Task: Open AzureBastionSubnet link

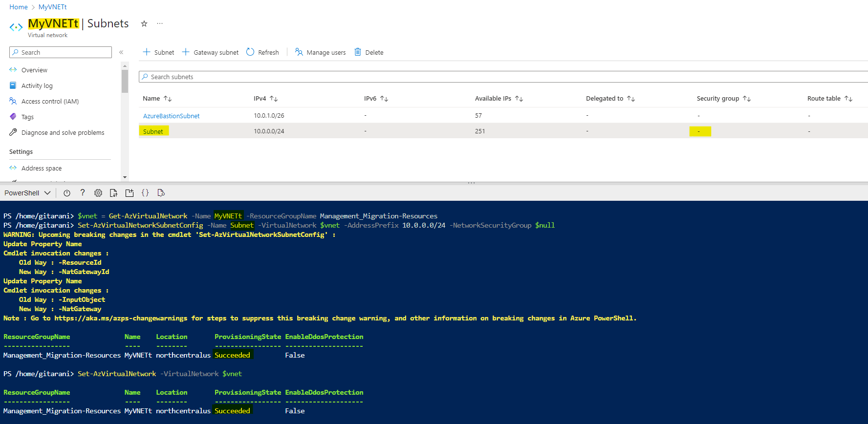Action: tap(172, 116)
